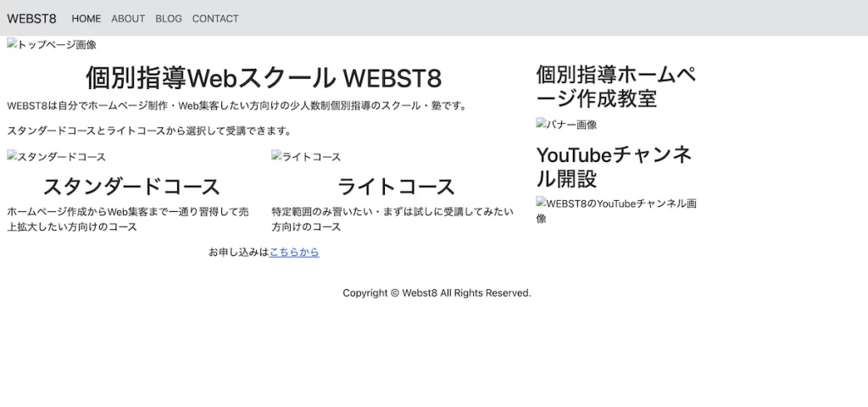
Task: Select CONTACT in the navbar
Action: tap(215, 19)
